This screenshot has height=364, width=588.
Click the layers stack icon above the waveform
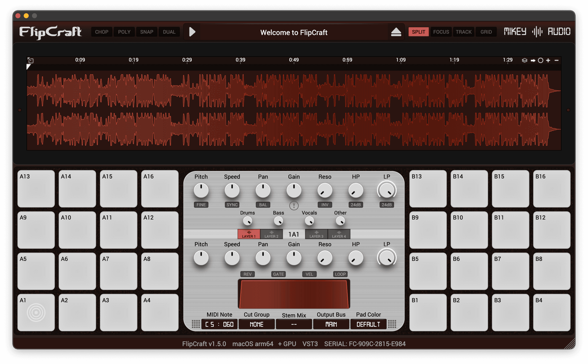click(525, 60)
